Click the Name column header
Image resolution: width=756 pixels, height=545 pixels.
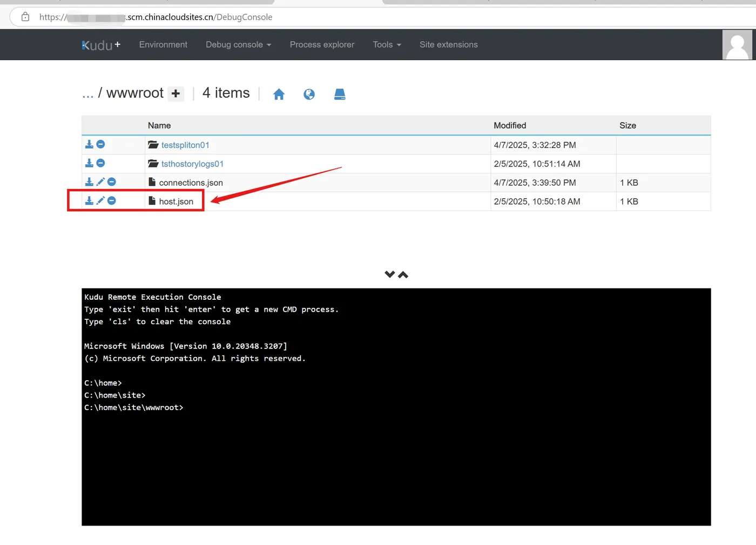pyautogui.click(x=159, y=125)
